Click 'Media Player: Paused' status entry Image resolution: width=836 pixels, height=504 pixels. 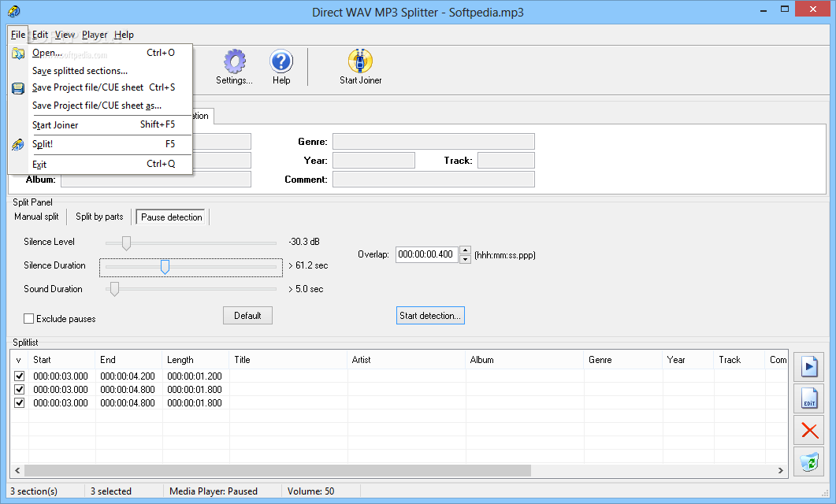[214, 491]
